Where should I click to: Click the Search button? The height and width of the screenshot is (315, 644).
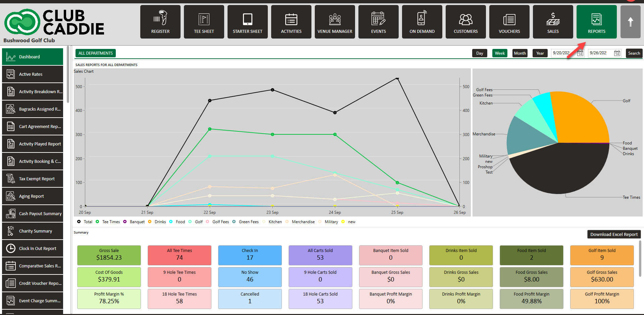click(634, 53)
